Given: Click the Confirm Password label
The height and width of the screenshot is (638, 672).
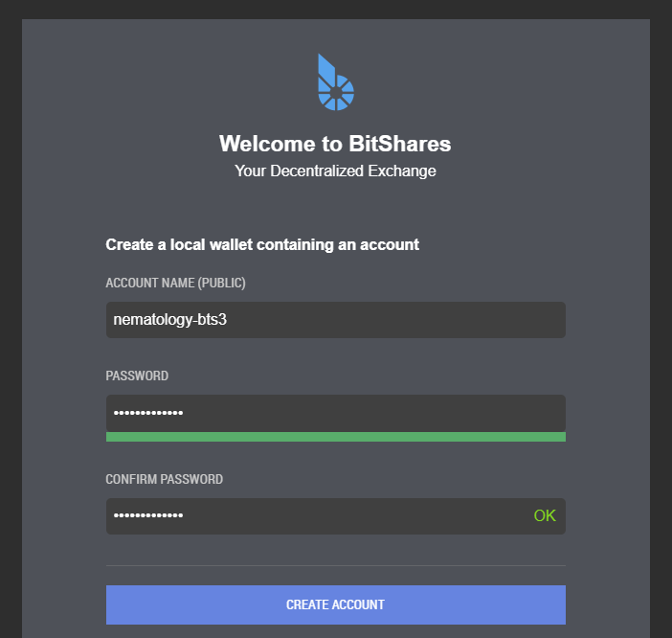Looking at the screenshot, I should click(164, 480).
